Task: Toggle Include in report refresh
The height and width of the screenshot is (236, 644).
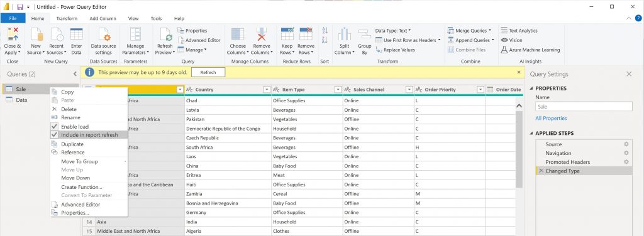Action: click(x=89, y=135)
